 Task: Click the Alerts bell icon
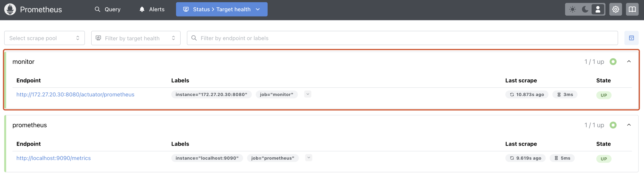142,9
